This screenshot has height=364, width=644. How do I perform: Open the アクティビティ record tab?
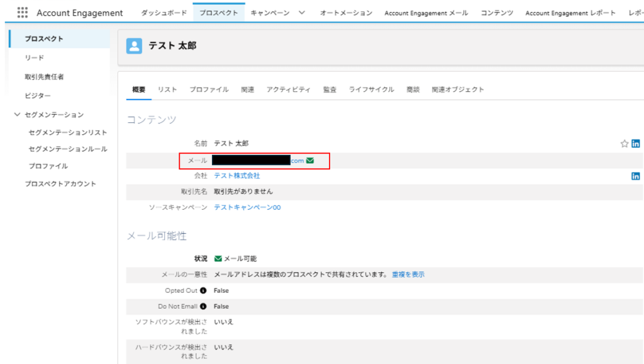(288, 89)
